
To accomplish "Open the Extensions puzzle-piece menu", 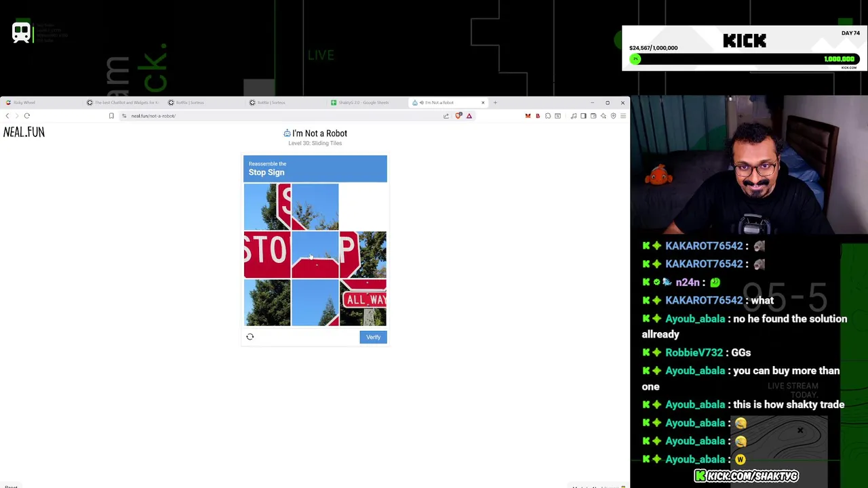I will coord(548,116).
